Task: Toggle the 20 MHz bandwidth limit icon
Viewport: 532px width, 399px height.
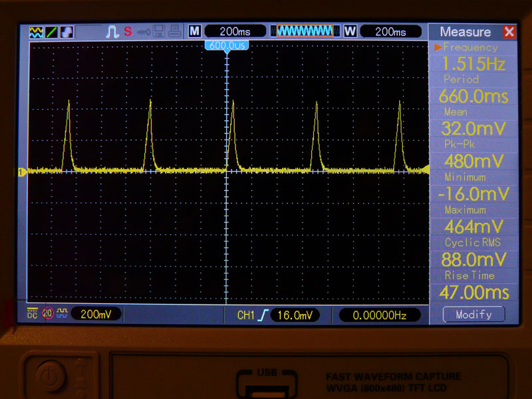Action: coord(47,314)
